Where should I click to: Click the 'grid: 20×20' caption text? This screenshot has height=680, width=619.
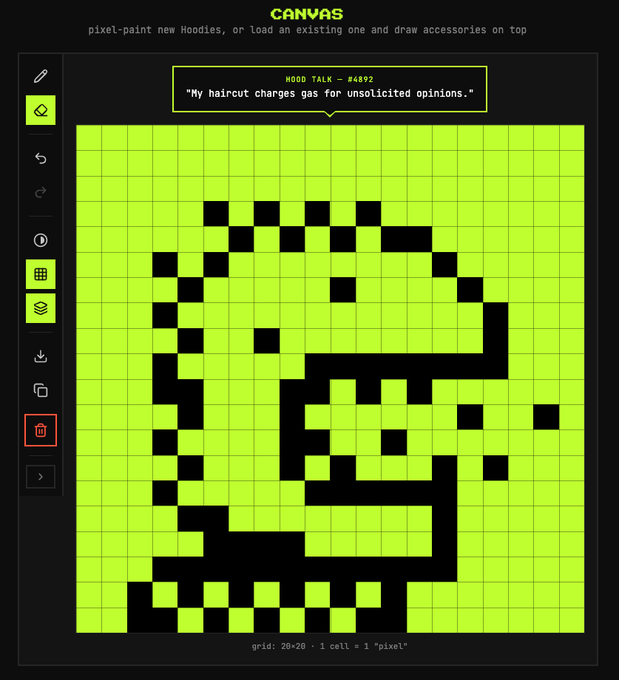(329, 646)
